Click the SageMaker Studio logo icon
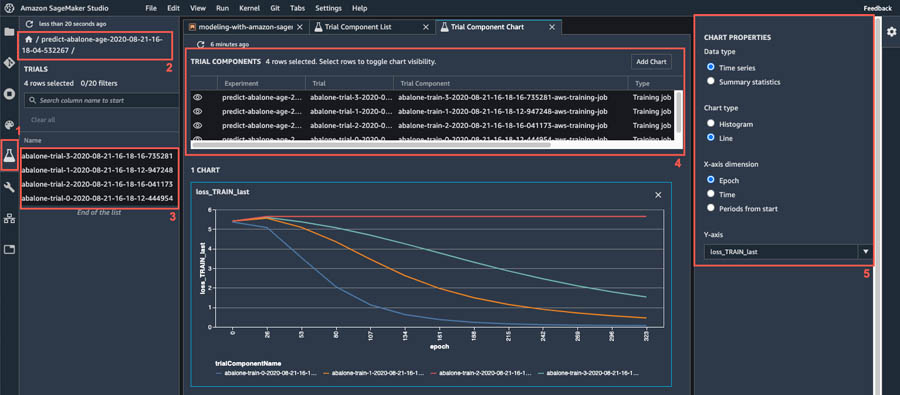The image size is (900, 395). tap(9, 9)
